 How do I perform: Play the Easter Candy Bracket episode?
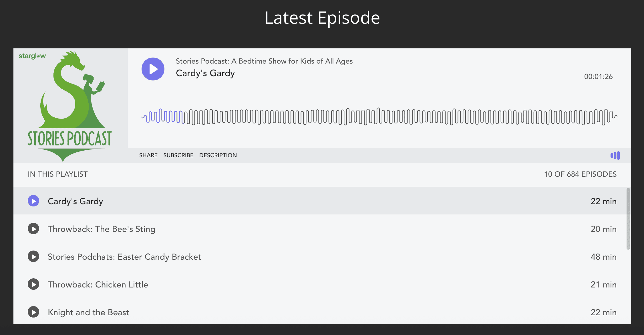coord(33,257)
